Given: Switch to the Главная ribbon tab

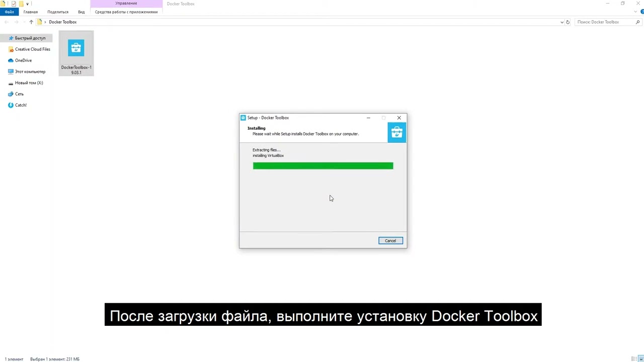Looking at the screenshot, I should tap(31, 12).
